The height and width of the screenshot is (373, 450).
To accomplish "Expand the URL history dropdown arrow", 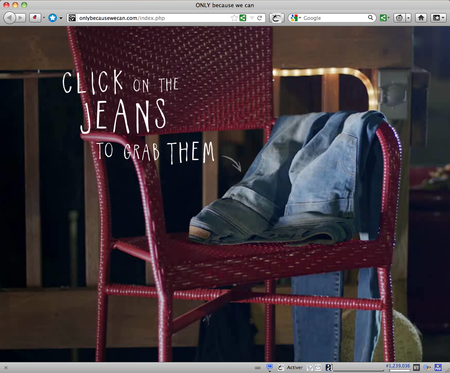I will click(x=252, y=18).
